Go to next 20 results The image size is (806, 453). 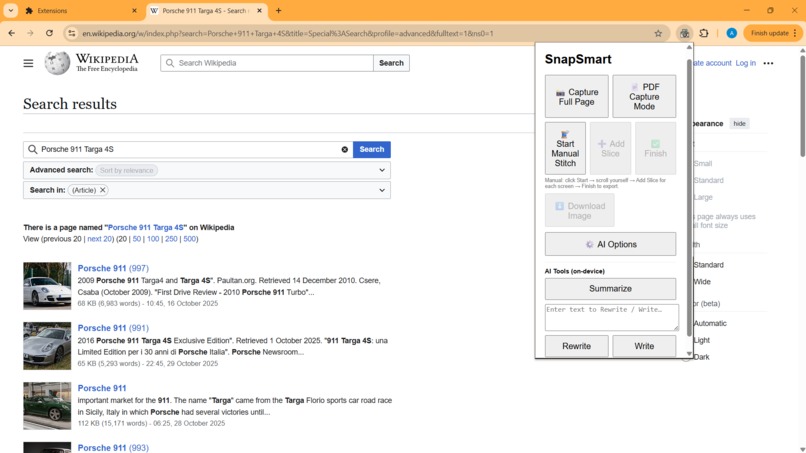coord(99,239)
